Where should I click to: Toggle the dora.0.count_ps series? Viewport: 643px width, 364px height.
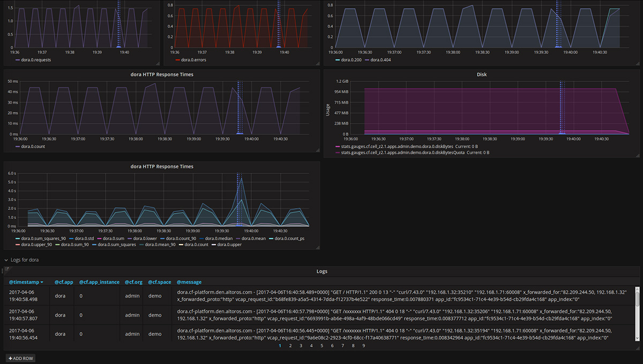(290, 238)
